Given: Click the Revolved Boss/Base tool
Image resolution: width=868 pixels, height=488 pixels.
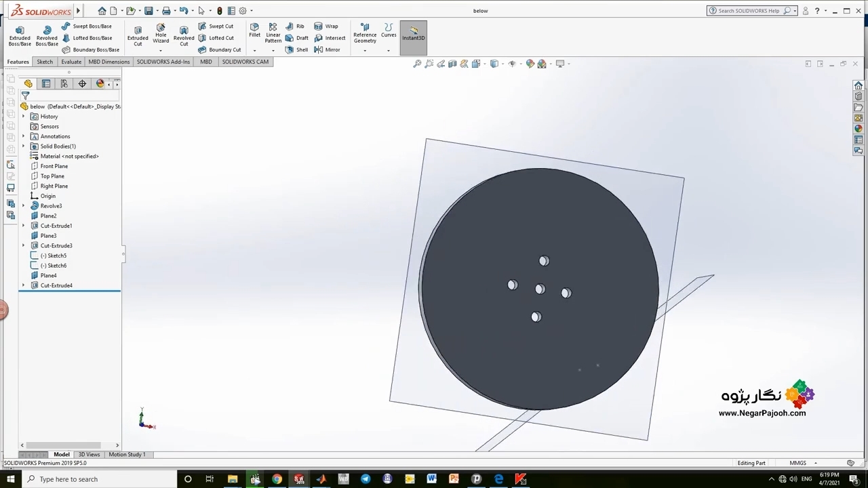Looking at the screenshot, I should (47, 36).
